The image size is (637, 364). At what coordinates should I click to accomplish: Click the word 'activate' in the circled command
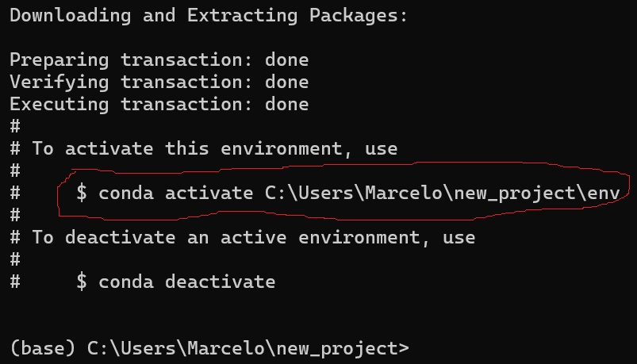point(209,193)
